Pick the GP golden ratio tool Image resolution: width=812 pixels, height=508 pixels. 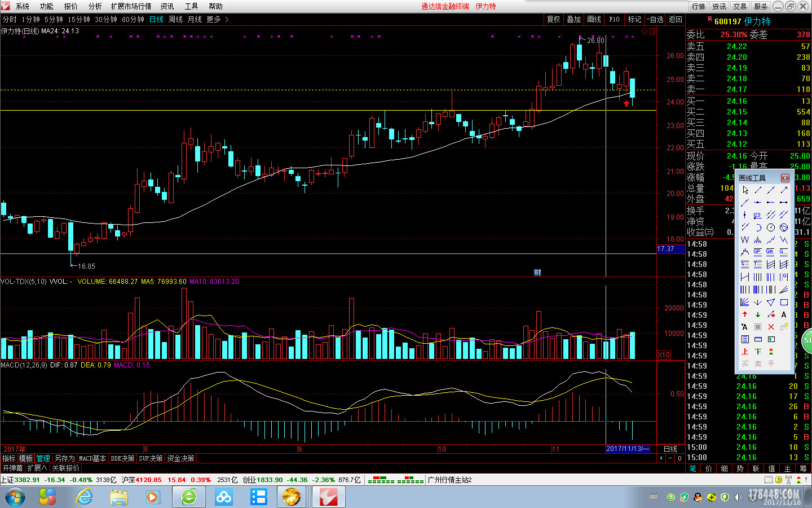point(758,252)
